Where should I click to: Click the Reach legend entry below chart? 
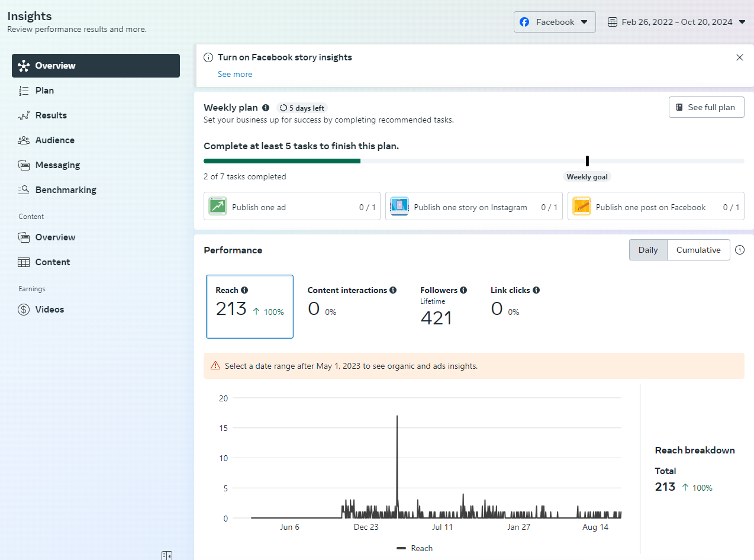pos(415,549)
